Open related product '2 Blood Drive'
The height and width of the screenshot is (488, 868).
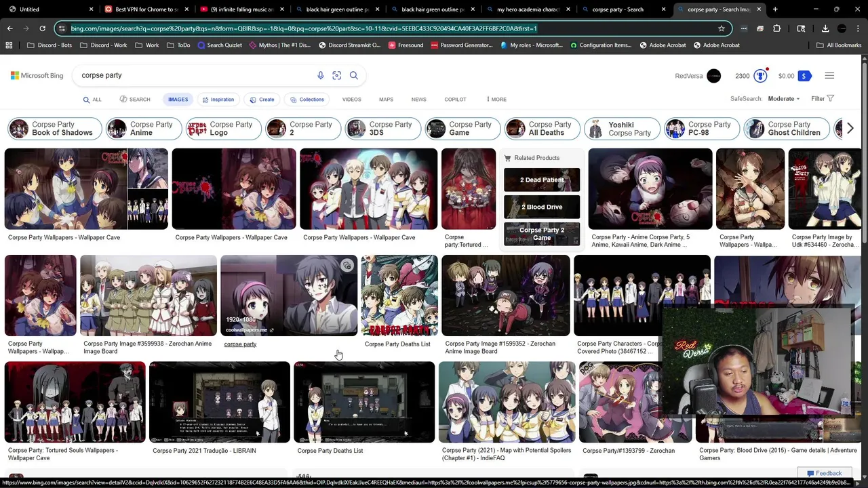(542, 207)
